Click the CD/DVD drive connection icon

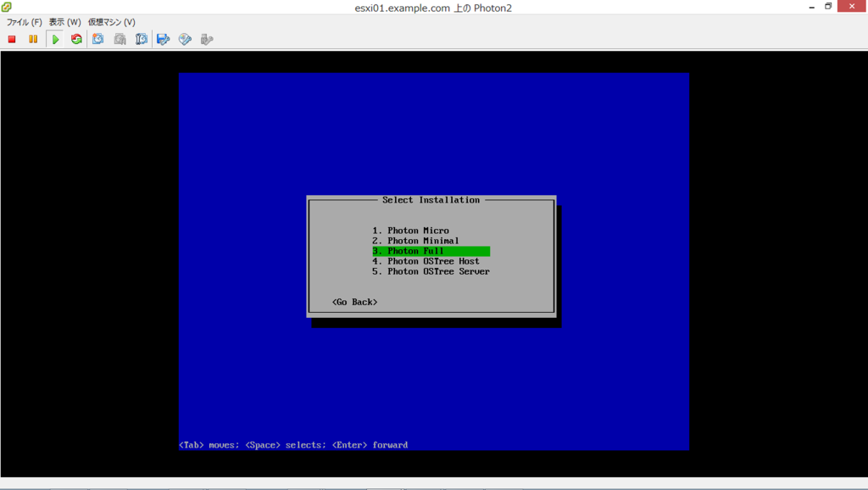pos(185,39)
